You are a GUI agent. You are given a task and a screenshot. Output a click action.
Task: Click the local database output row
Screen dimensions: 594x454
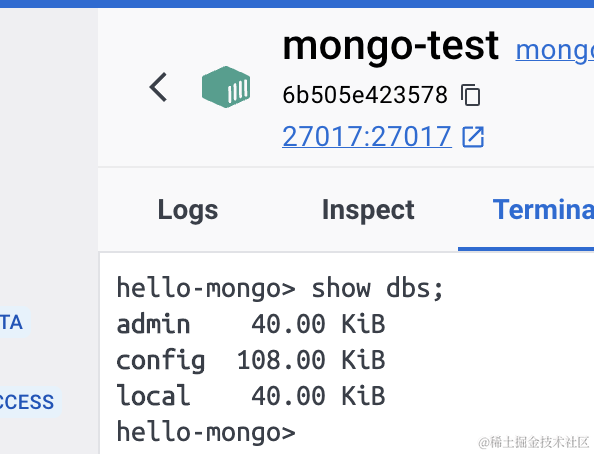(x=251, y=396)
